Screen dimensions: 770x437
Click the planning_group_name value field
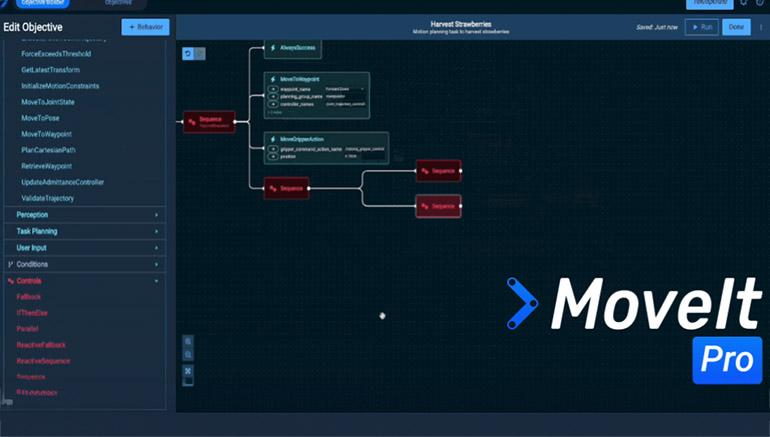pyautogui.click(x=345, y=96)
